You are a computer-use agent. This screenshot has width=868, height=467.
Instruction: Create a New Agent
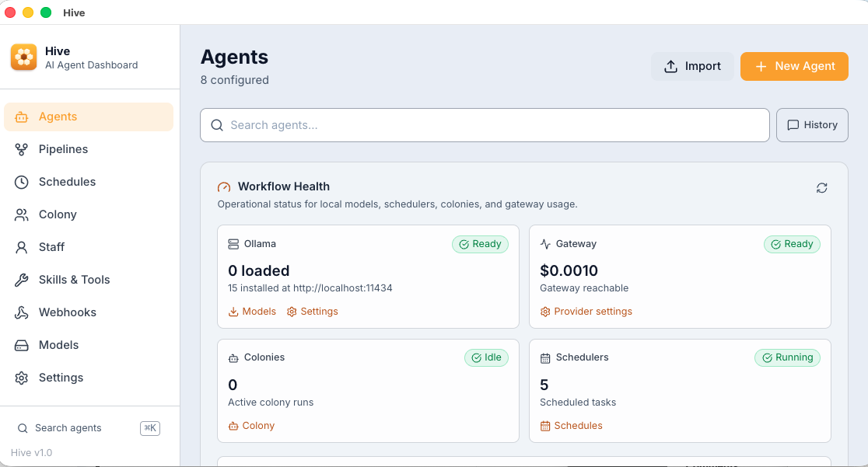coord(794,66)
